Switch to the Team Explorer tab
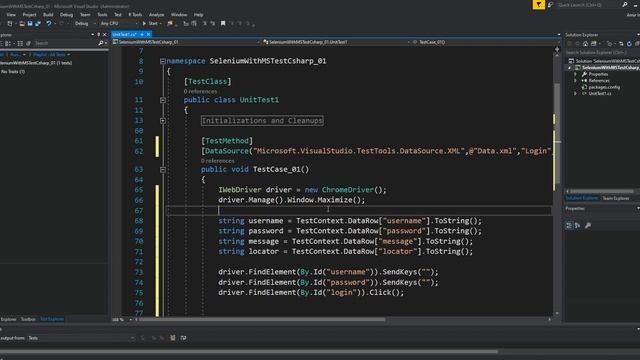The width and height of the screenshot is (640, 360). 616,198
